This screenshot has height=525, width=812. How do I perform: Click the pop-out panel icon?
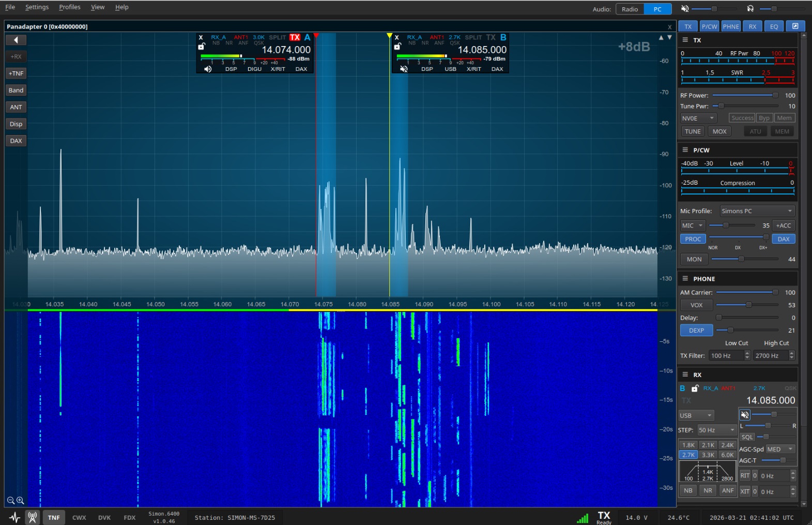tap(795, 26)
